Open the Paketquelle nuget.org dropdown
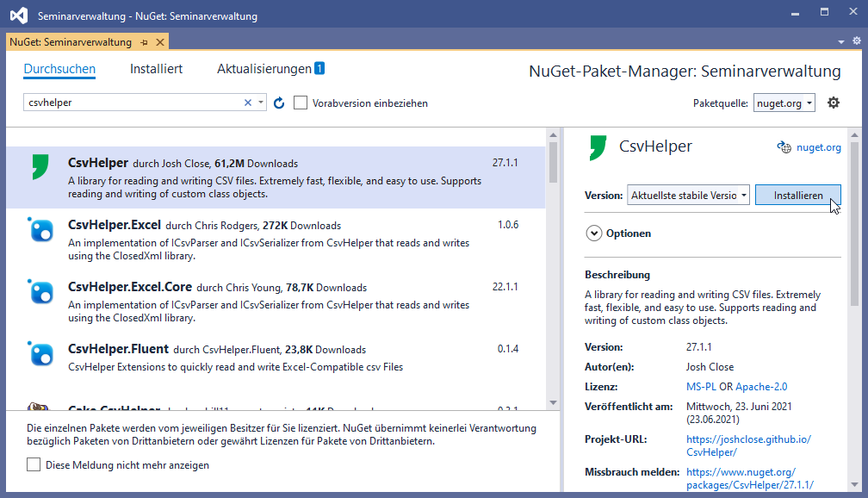This screenshot has height=498, width=868. click(x=784, y=103)
